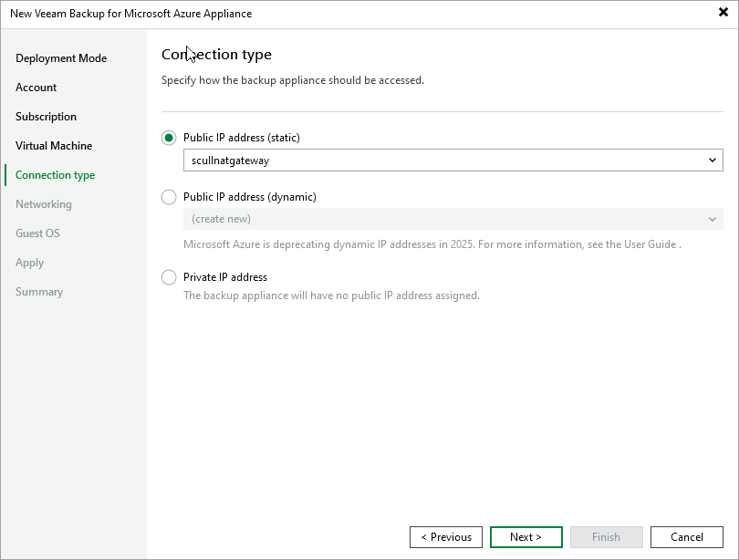739x560 pixels.
Task: Select the Connection type step
Action: coord(55,175)
